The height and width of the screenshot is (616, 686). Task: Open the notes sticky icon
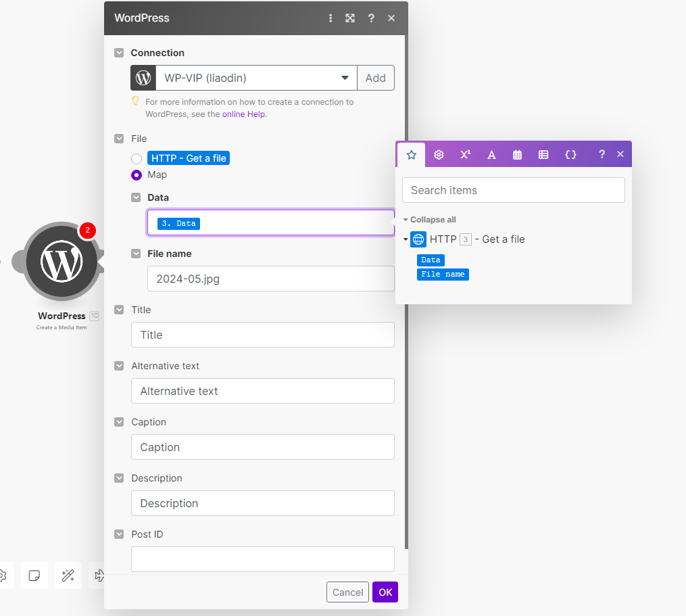(34, 575)
